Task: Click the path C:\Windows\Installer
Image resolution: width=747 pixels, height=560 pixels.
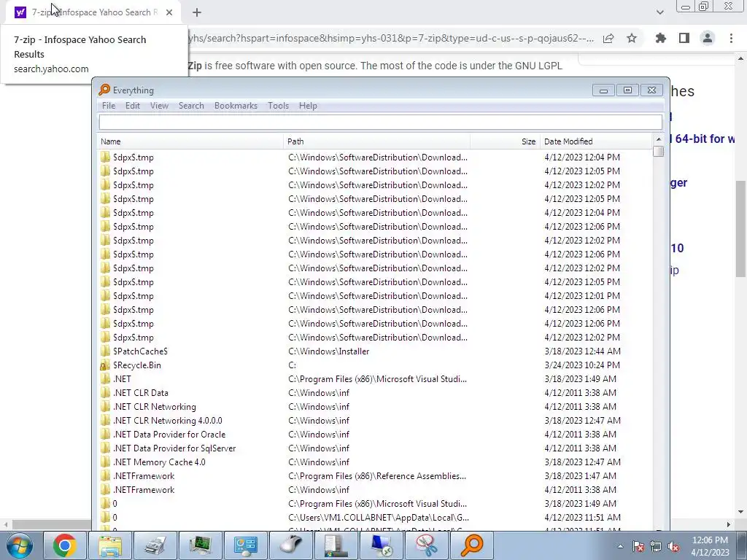Action: [329, 351]
